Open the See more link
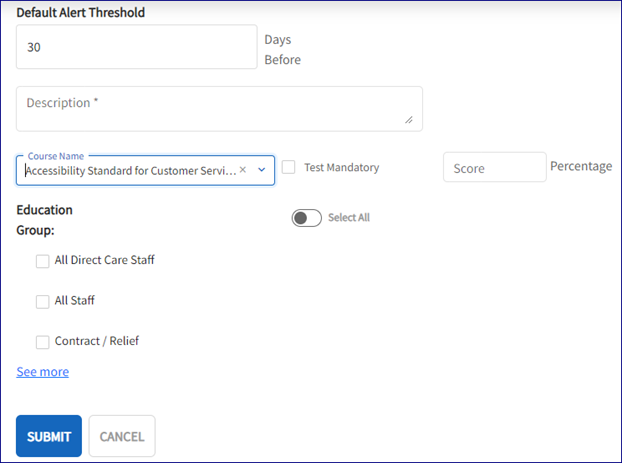The width and height of the screenshot is (622, 463). pos(43,372)
